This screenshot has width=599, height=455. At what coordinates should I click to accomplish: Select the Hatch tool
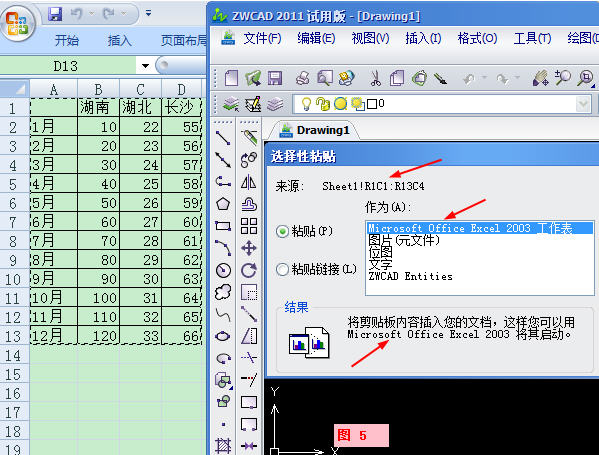(223, 445)
